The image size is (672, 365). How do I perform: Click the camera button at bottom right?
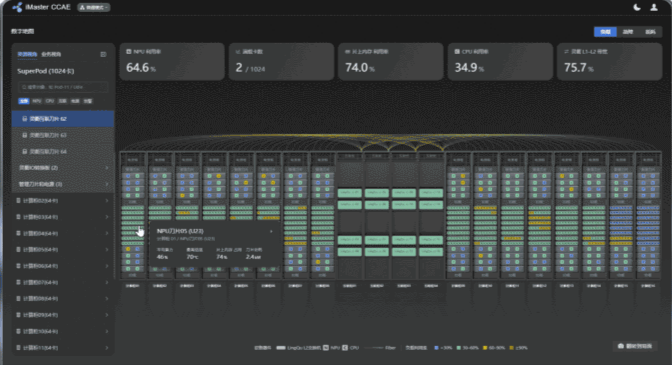pos(635,346)
